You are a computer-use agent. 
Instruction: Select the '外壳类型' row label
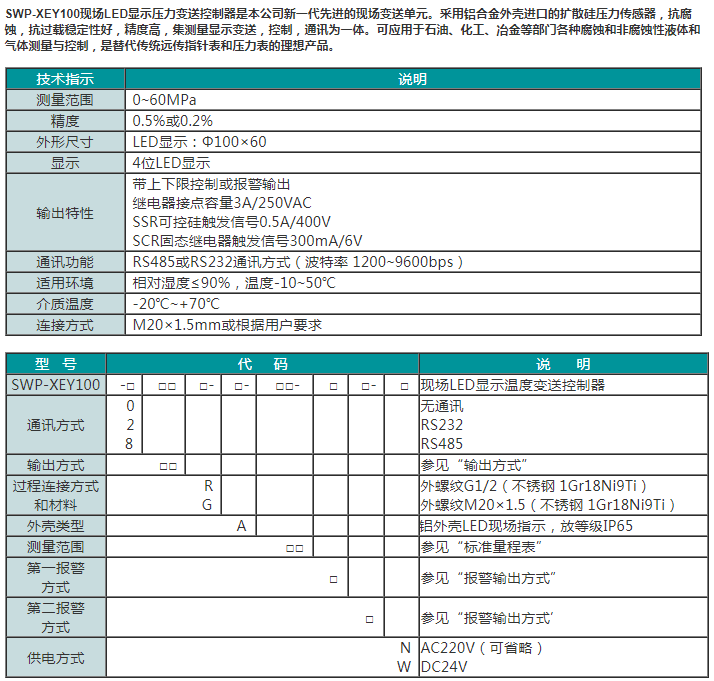(x=56, y=526)
